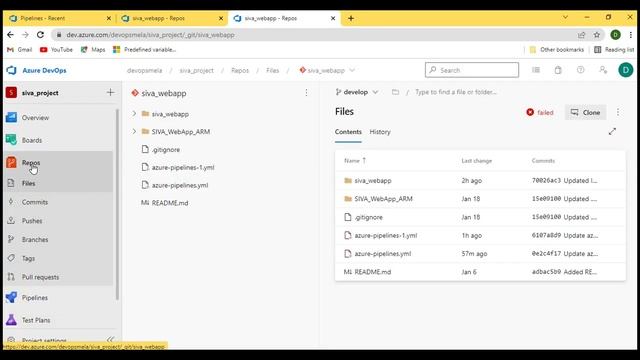Open the YouTube bookmark

pos(56,50)
